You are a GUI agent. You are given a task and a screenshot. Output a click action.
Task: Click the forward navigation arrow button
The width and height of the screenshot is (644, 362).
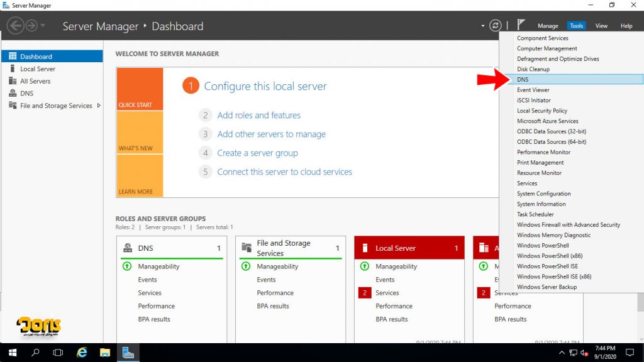[31, 26]
